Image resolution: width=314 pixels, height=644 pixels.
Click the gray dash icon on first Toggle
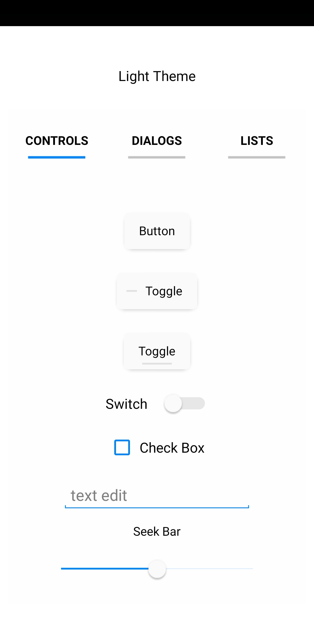132,291
